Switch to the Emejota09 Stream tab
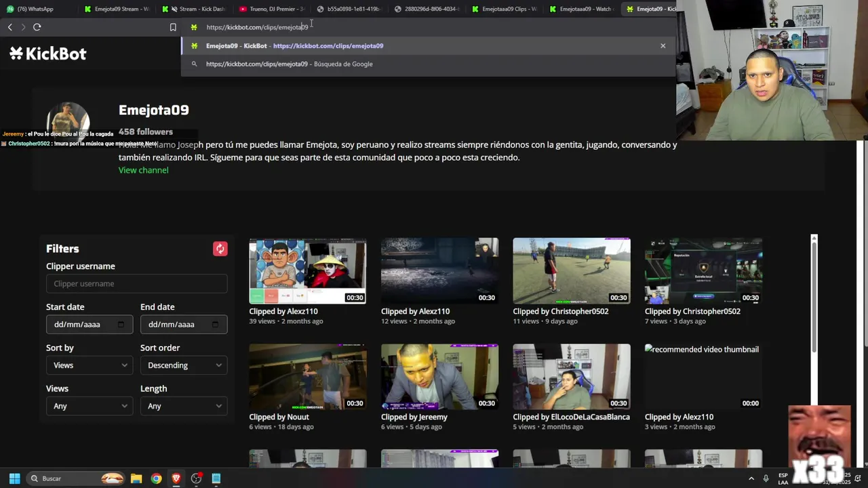The width and height of the screenshot is (868, 488). (117, 9)
